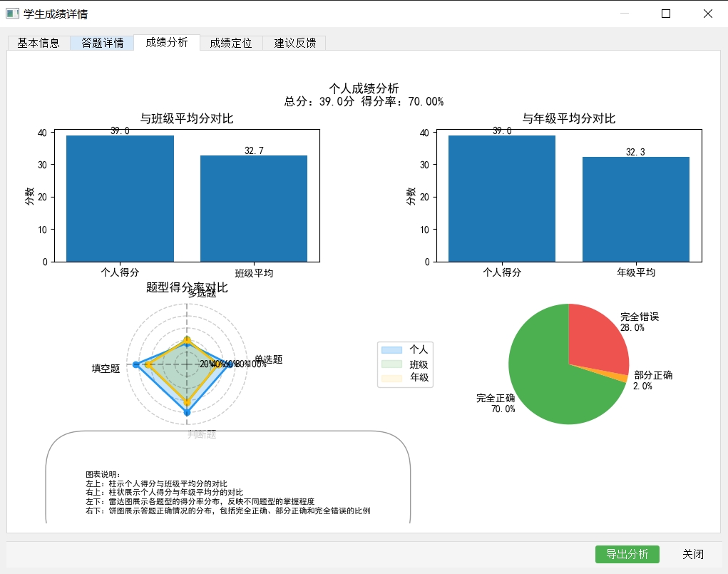Click the 导出分析 button
Screen dimensions: 728x574
click(627, 554)
